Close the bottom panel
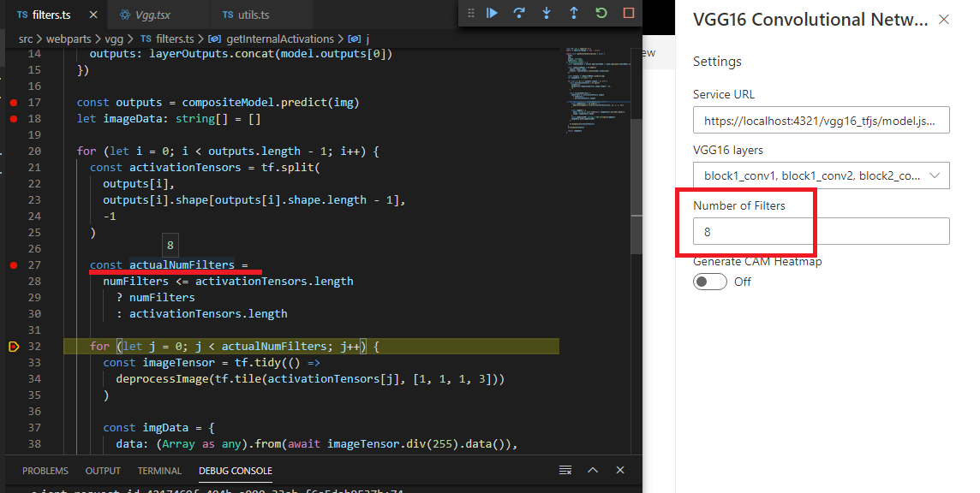Viewport: 980px width, 493px height. 620,470
